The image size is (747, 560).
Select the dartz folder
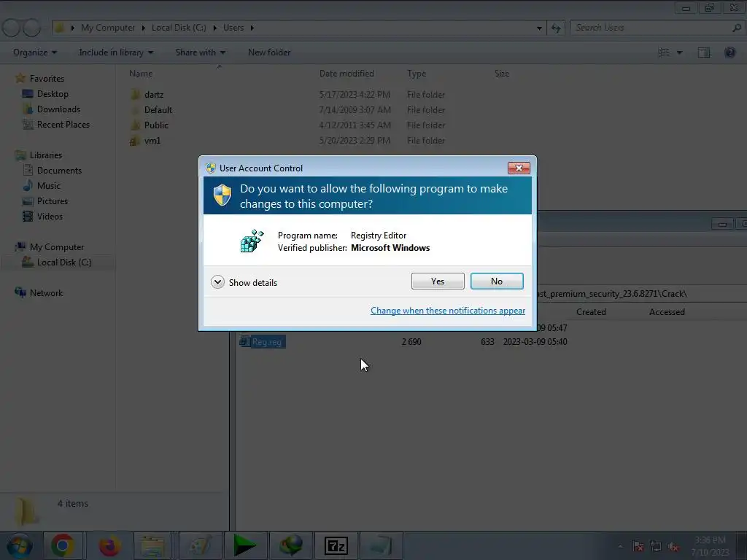pyautogui.click(x=153, y=95)
